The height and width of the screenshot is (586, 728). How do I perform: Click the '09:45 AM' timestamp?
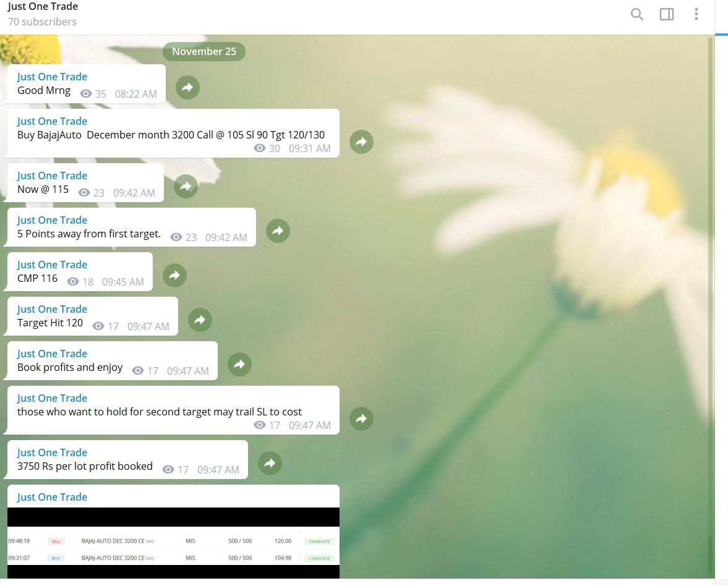point(123,282)
